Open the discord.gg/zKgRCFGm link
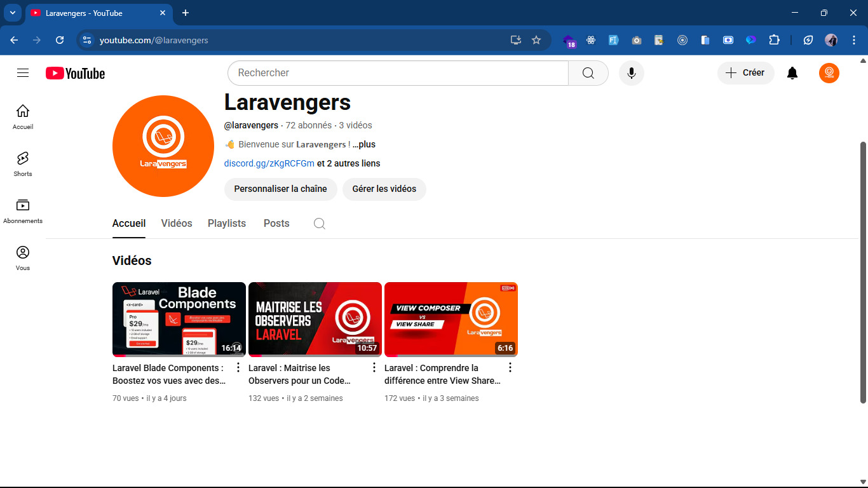This screenshot has height=488, width=868. (x=269, y=163)
